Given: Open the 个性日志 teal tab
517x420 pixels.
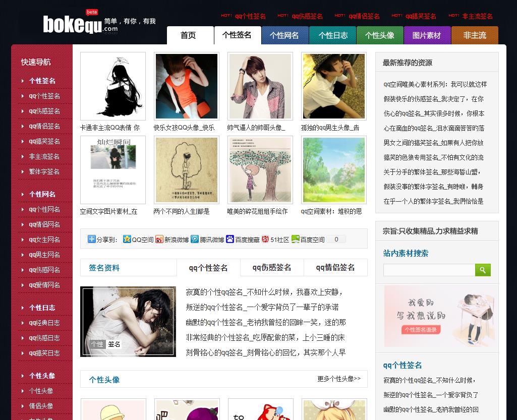Looking at the screenshot, I should [333, 35].
